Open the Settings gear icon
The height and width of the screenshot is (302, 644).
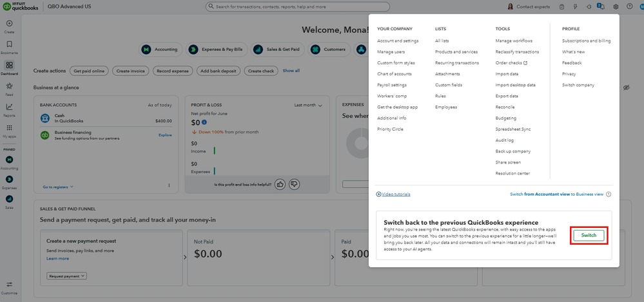click(x=616, y=6)
